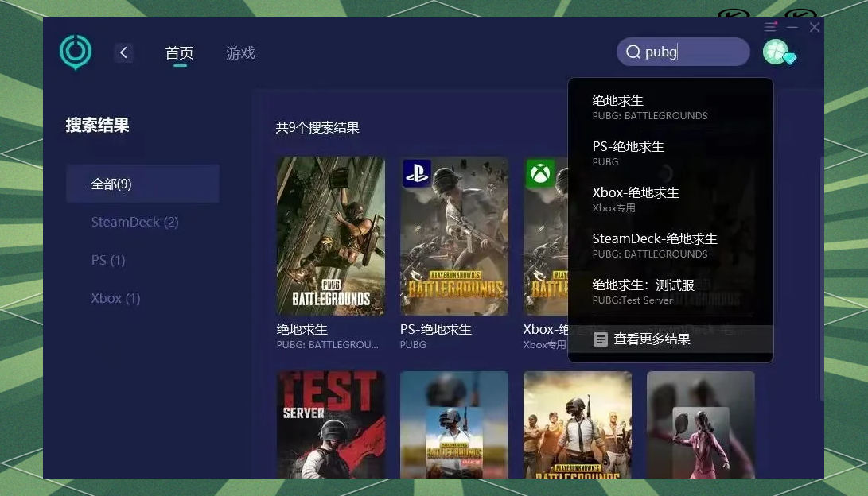Click the PS-绝地求生 title under cover
The width and height of the screenshot is (868, 496).
(436, 330)
